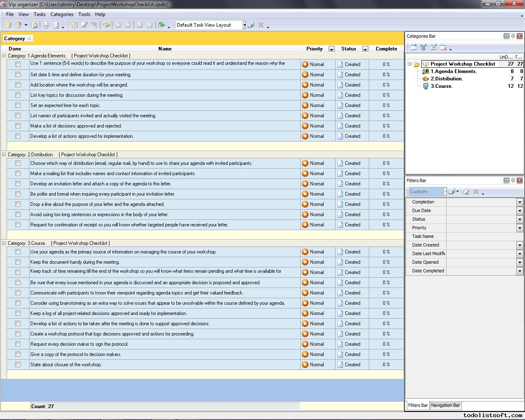Viewport: 525px width, 420px height.
Task: Open the Default Task View Layout dropdown
Action: coord(244,25)
